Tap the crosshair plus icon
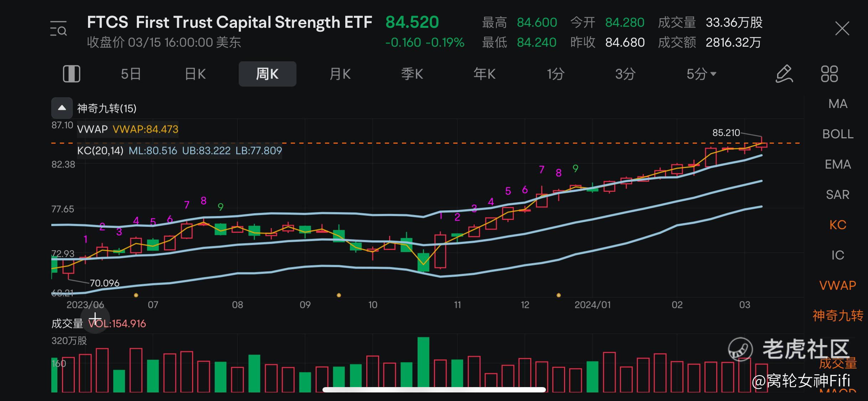Viewport: 868px width, 401px height. click(x=95, y=318)
